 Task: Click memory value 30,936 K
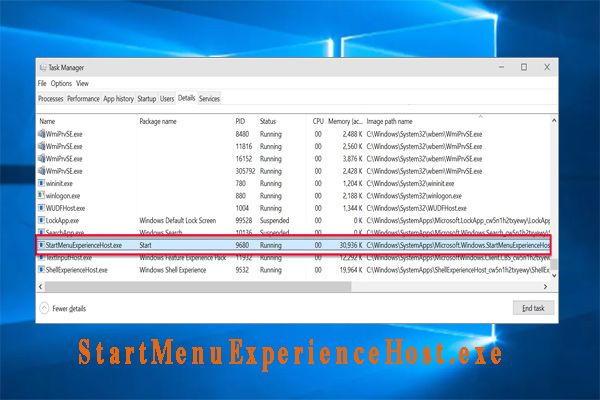(x=351, y=245)
